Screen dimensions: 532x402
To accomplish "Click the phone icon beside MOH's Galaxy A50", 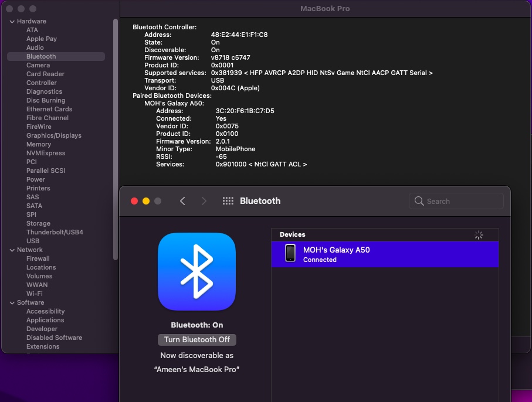I will pos(290,253).
